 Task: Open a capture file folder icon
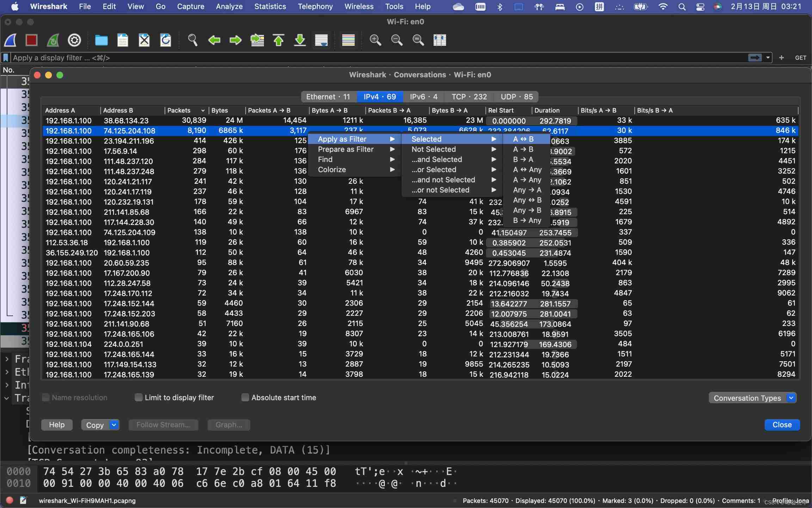coord(101,40)
